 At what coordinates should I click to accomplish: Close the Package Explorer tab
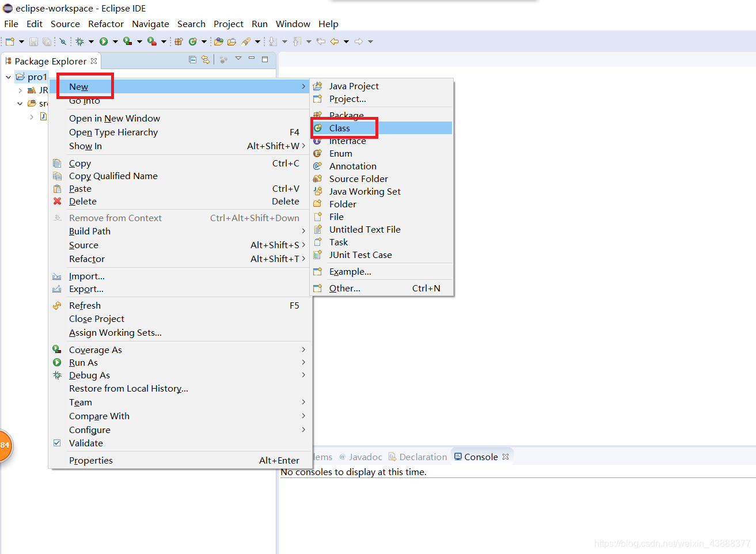[94, 60]
